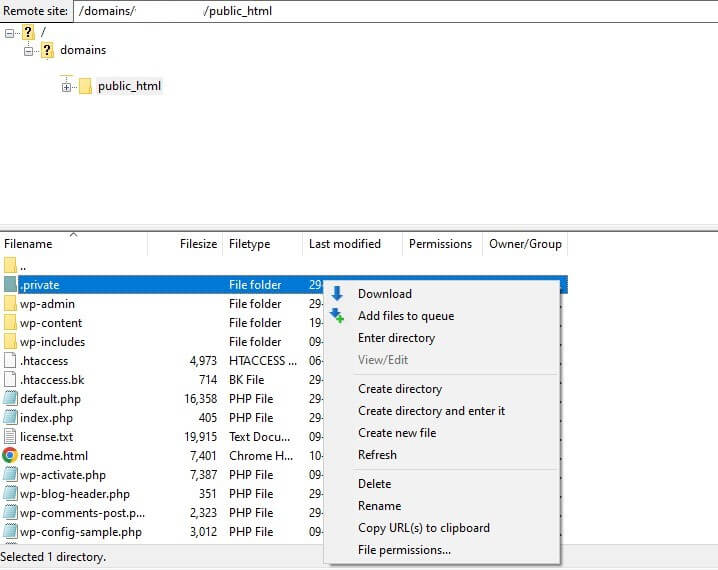Image resolution: width=718 pixels, height=570 pixels.
Task: Select the wp-blog-header.php filename
Action: click(x=75, y=494)
